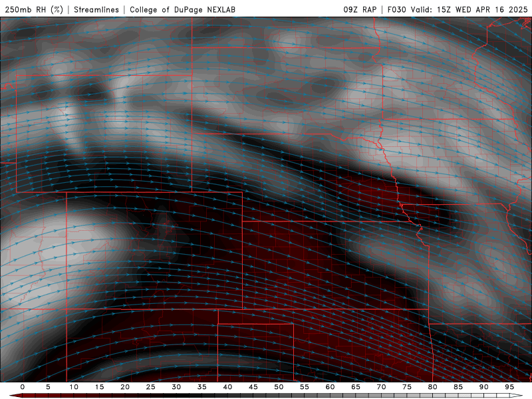This screenshot has height=399, width=532.
Task: Click the colorbar label '60'
Action: [x=330, y=387]
